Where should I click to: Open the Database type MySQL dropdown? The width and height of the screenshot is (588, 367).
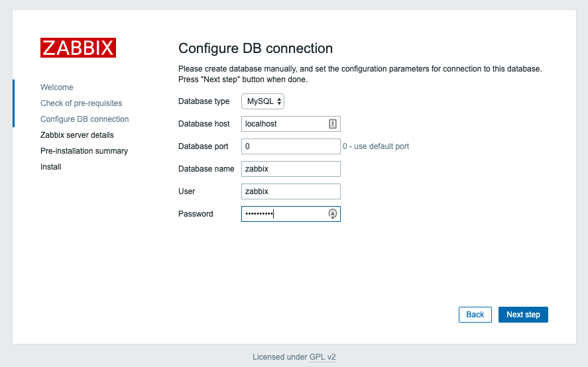[263, 101]
